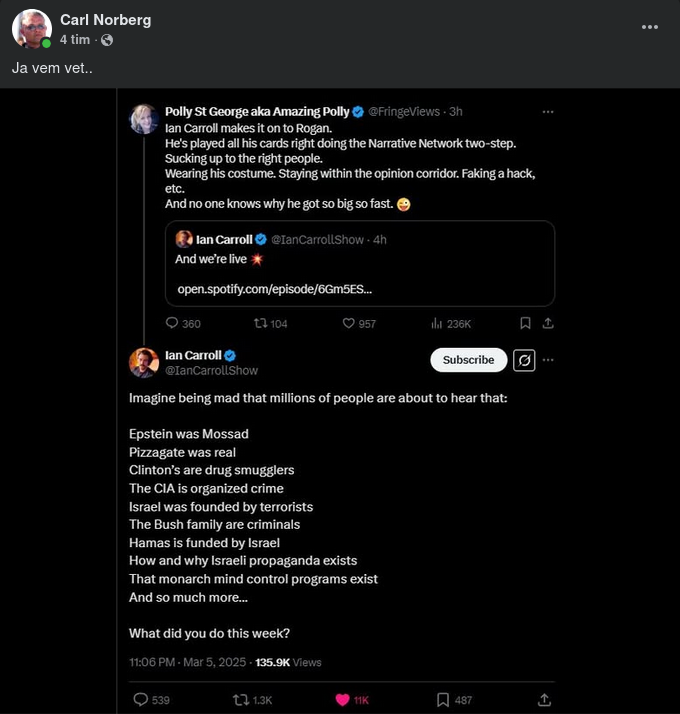Screen dimensions: 680x714
Task: Toggle the like heart showing 957
Action: (x=349, y=323)
